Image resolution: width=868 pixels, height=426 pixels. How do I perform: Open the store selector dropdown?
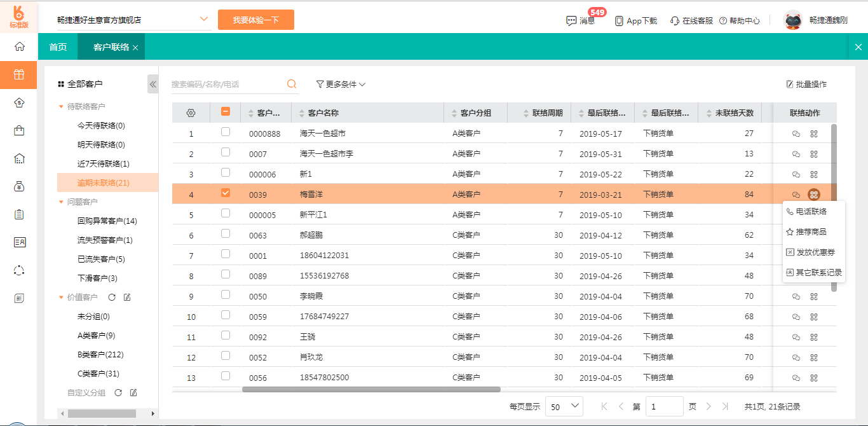tap(204, 19)
